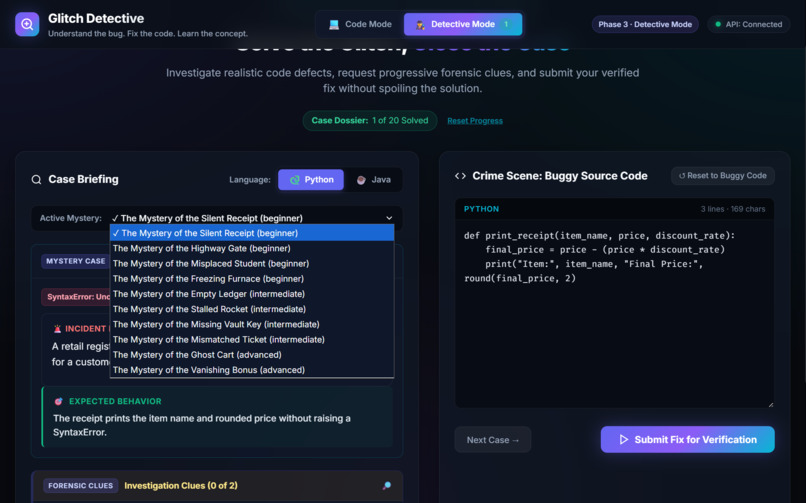The height and width of the screenshot is (503, 806).
Task: Click the 3 lines · 169 chars counter
Action: (x=732, y=209)
